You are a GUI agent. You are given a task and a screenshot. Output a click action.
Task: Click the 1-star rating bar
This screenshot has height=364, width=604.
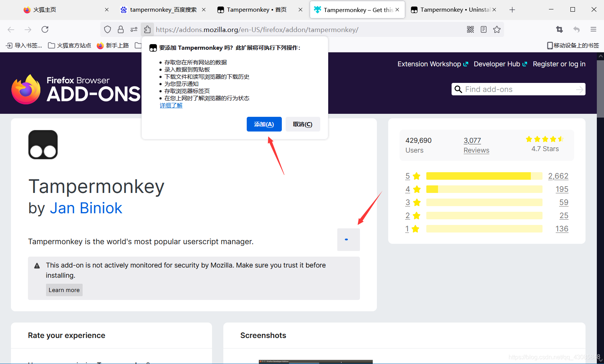(x=484, y=229)
